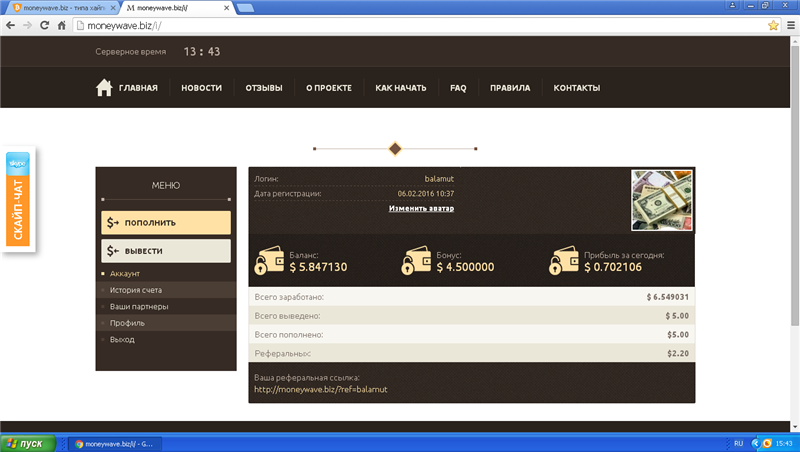Open the НОВОСТИ menu item

pyautogui.click(x=201, y=88)
